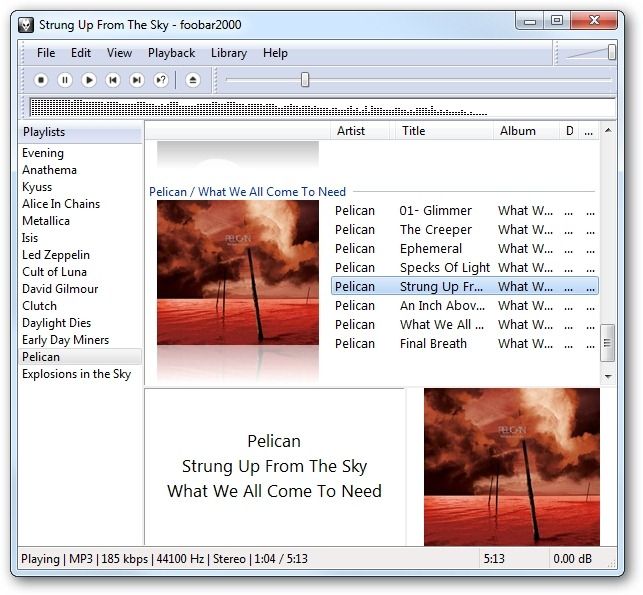Minimize the foobar2000 window
The height and width of the screenshot is (595, 643).
pos(530,21)
